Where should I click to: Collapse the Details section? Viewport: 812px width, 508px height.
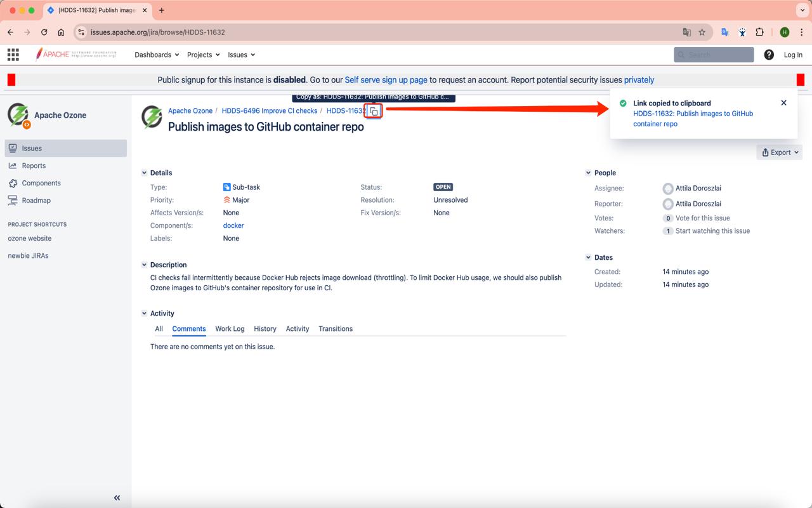[145, 173]
